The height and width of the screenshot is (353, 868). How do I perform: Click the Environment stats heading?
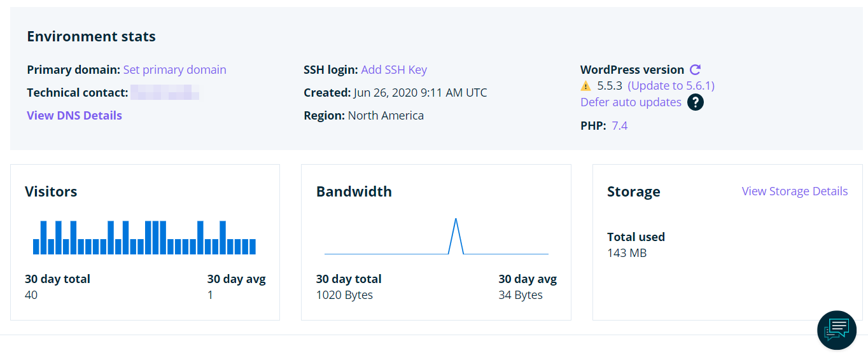[91, 37]
